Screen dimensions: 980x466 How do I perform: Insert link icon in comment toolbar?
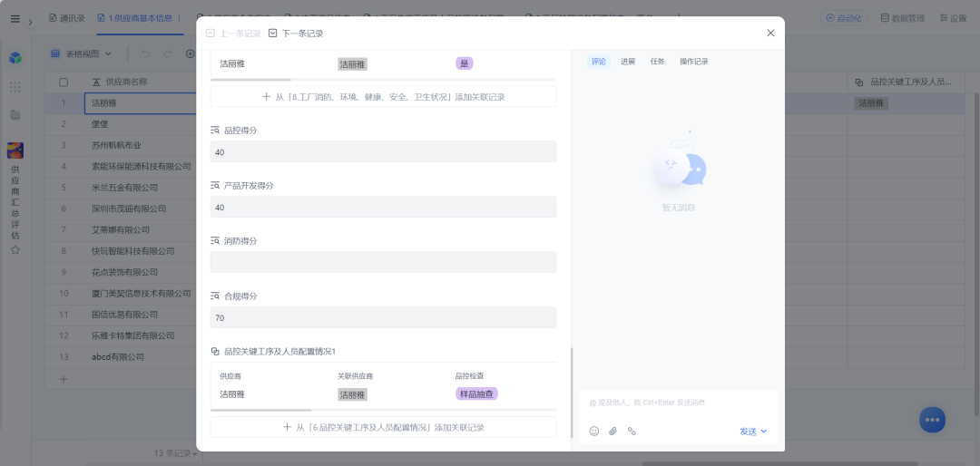tap(632, 431)
